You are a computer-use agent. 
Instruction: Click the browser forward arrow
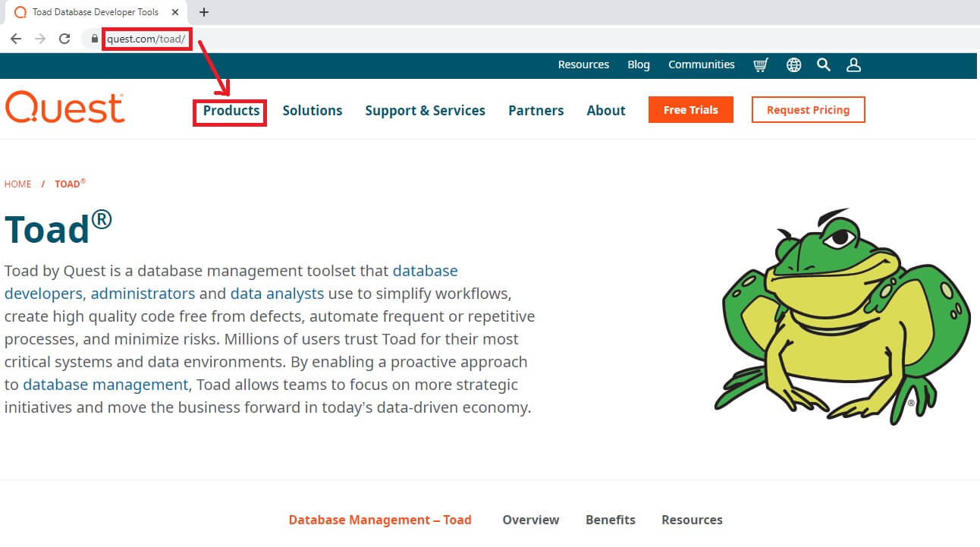tap(40, 39)
